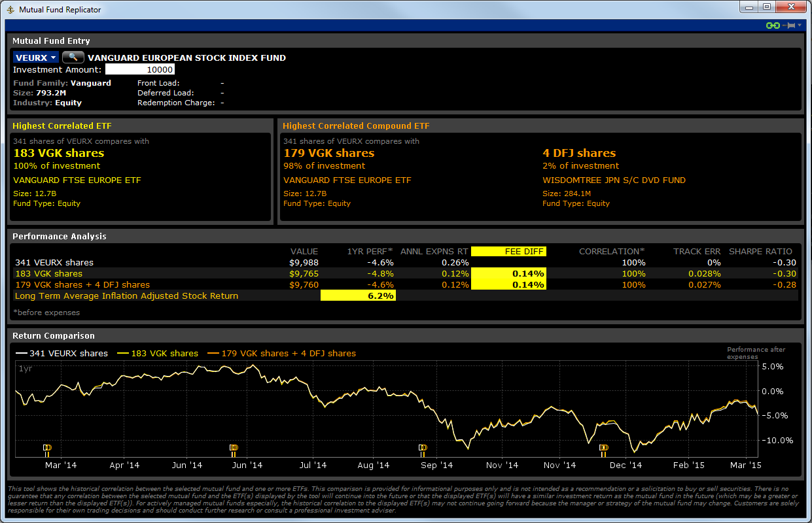Minimize the Mutual Fund Replicator window
This screenshot has width=812, height=523.
coord(750,7)
